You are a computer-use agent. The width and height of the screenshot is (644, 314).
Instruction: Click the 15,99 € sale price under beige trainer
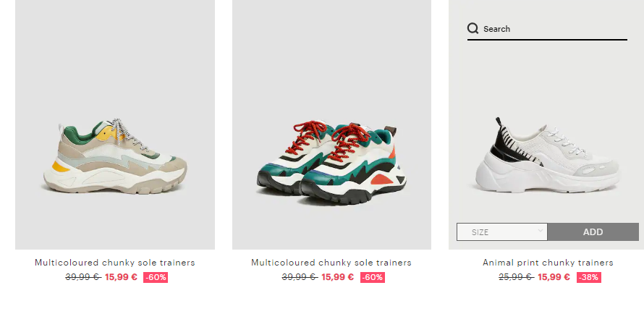121,277
